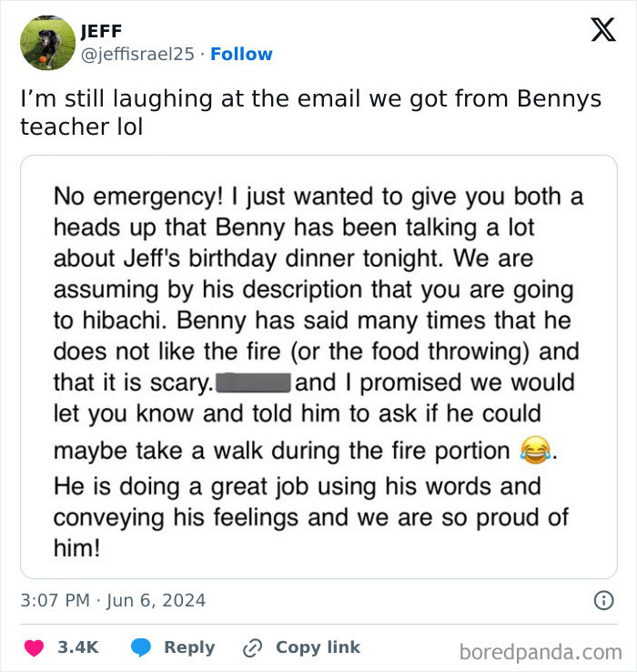Click the boredpanda.com watermark
The image size is (637, 672).
[541, 650]
